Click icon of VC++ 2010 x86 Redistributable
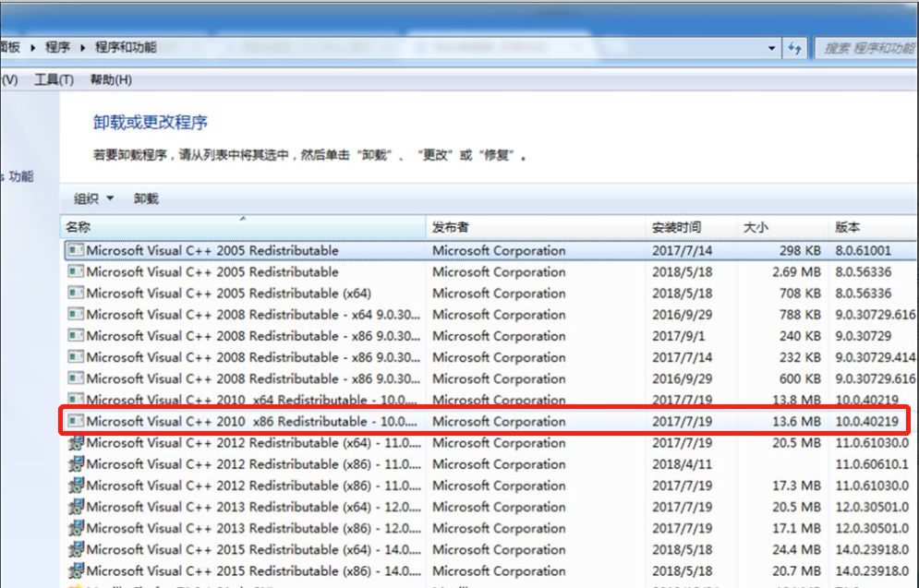This screenshot has height=588, width=919. (75, 421)
